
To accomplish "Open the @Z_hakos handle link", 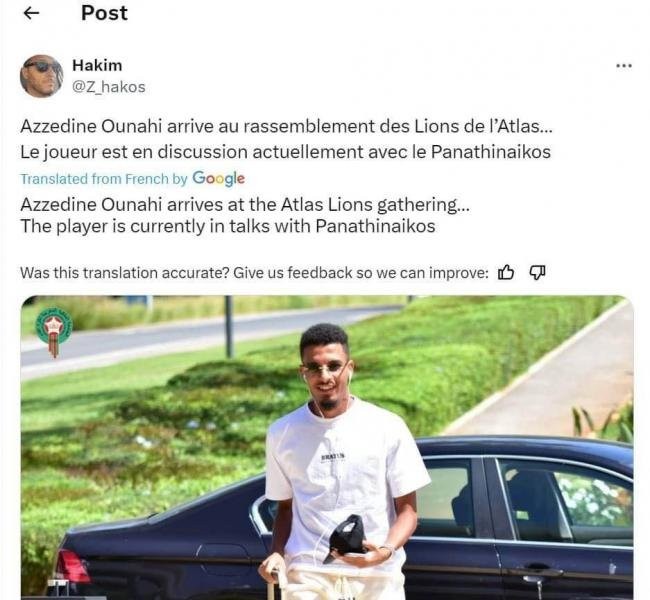I will [x=108, y=86].
